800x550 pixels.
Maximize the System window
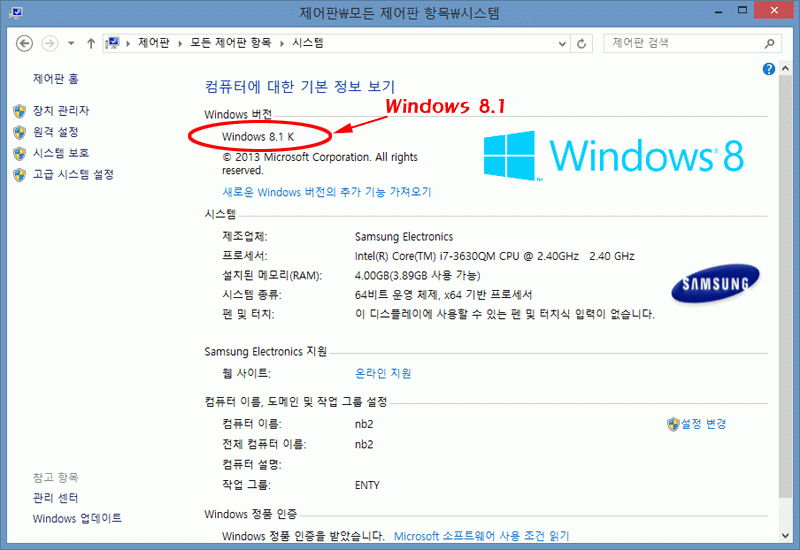742,10
